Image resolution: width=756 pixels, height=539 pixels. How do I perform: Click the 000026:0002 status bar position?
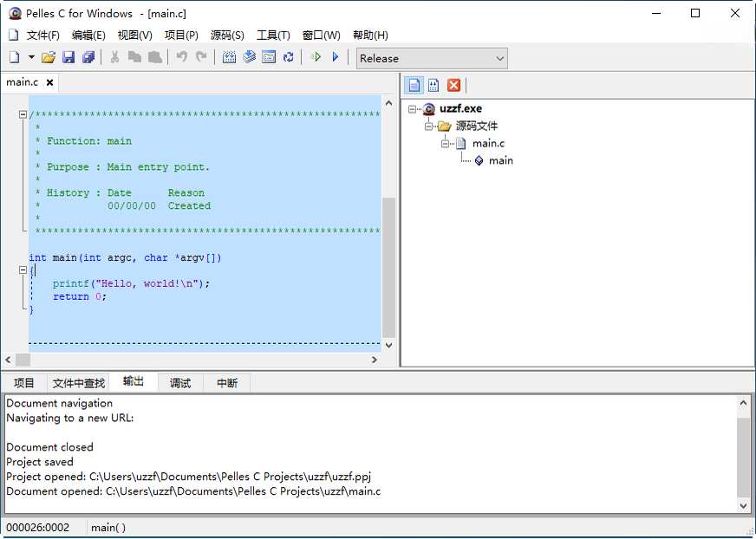click(37, 528)
